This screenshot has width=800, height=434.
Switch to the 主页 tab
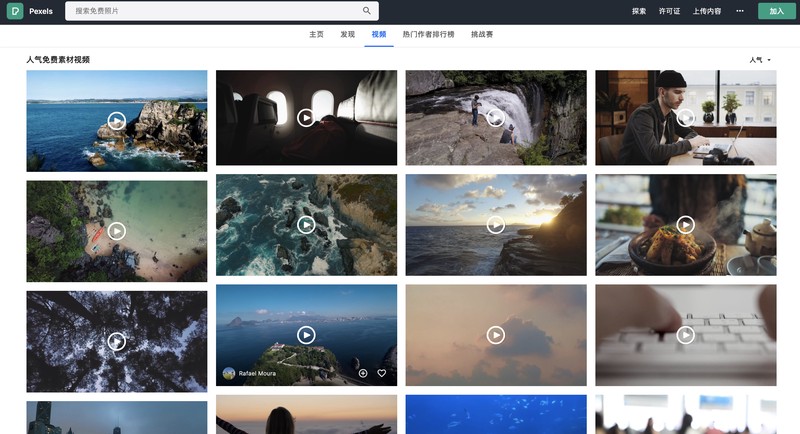click(316, 34)
